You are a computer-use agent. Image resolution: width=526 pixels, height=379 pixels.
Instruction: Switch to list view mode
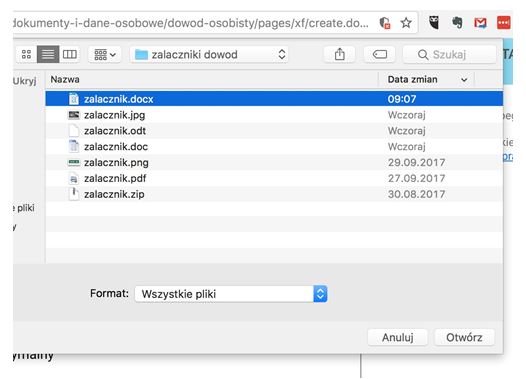tap(48, 54)
